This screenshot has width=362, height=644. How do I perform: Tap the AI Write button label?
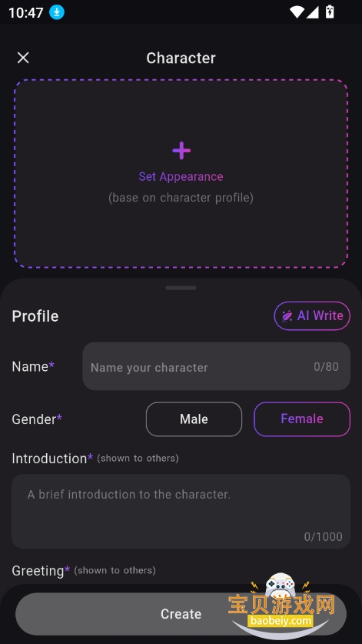pos(320,315)
